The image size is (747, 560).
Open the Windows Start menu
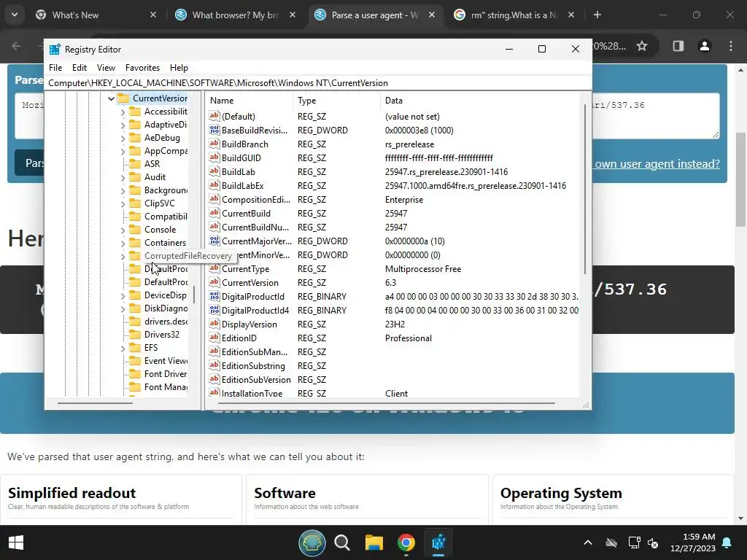(16, 542)
